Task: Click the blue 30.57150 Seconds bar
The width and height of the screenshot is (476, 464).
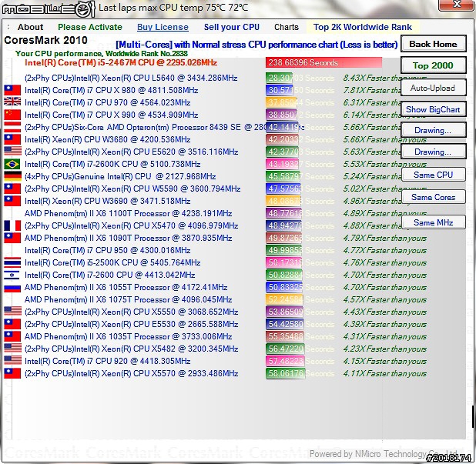Action: tap(280, 90)
